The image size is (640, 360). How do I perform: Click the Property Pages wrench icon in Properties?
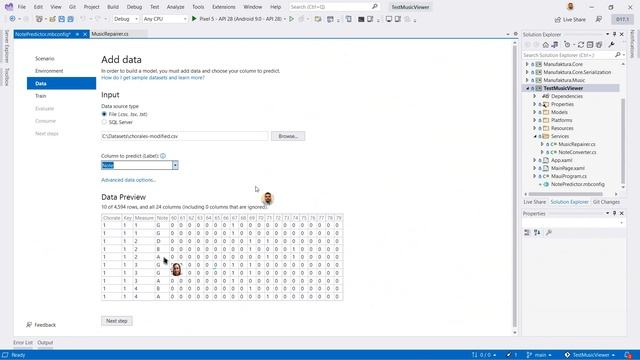549,232
